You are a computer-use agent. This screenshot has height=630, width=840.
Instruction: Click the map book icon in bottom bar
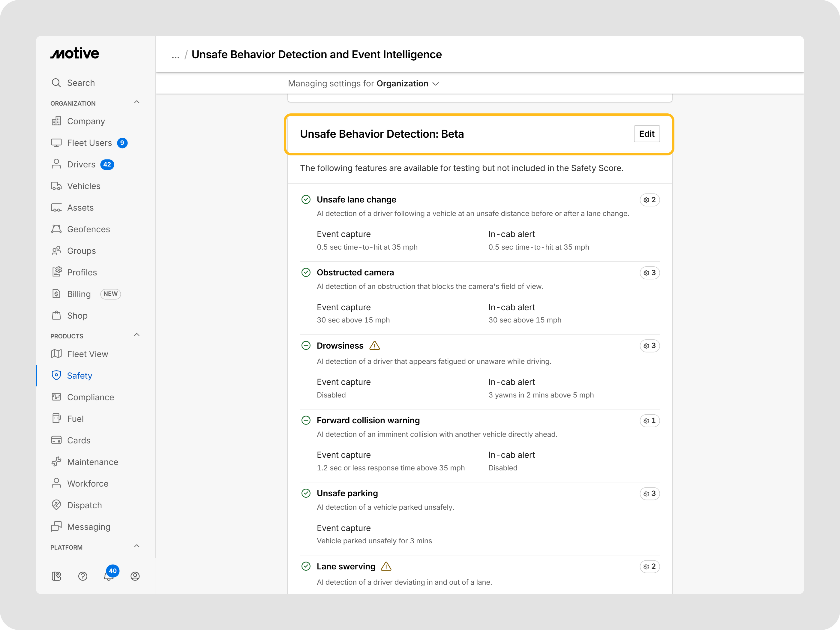pos(56,576)
